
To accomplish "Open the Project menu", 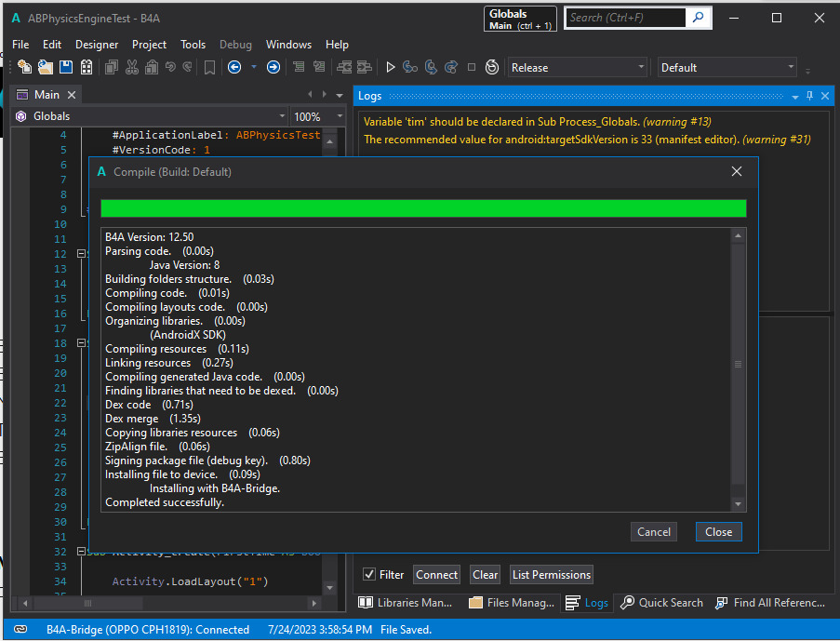I will coord(149,45).
